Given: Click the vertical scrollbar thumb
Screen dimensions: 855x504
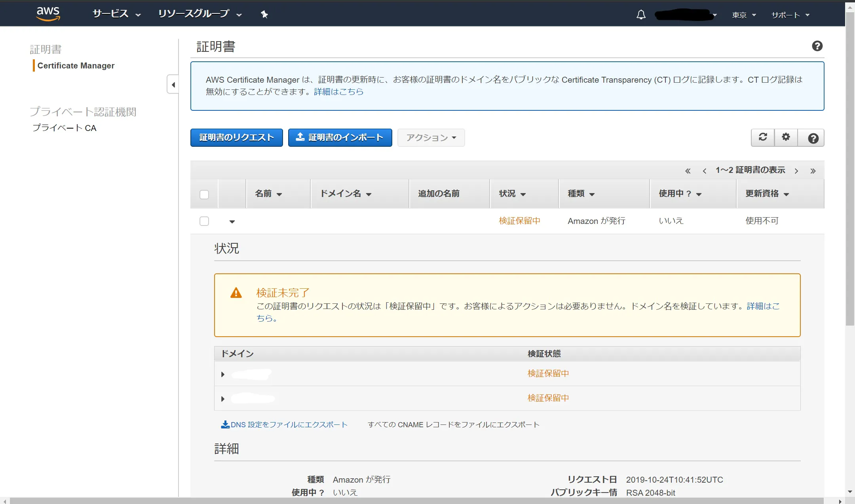Looking at the screenshot, I should tap(850, 168).
